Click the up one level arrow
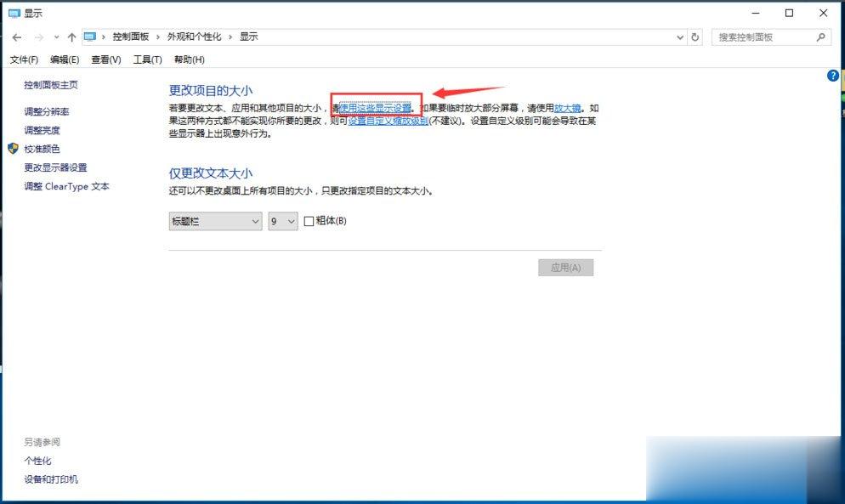The width and height of the screenshot is (845, 504). pyautogui.click(x=72, y=37)
